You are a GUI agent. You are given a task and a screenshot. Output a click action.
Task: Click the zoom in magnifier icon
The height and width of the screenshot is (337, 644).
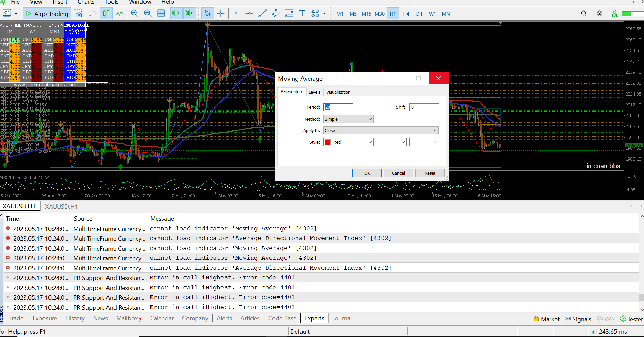[x=135, y=14]
